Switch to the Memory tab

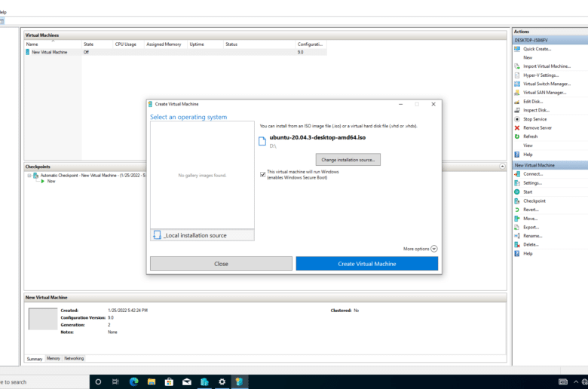click(x=54, y=358)
